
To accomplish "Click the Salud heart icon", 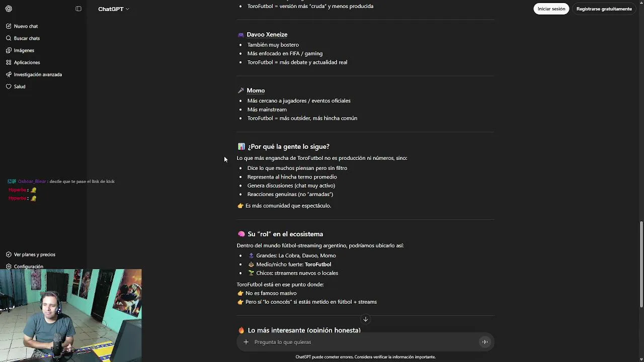I will 9,86.
